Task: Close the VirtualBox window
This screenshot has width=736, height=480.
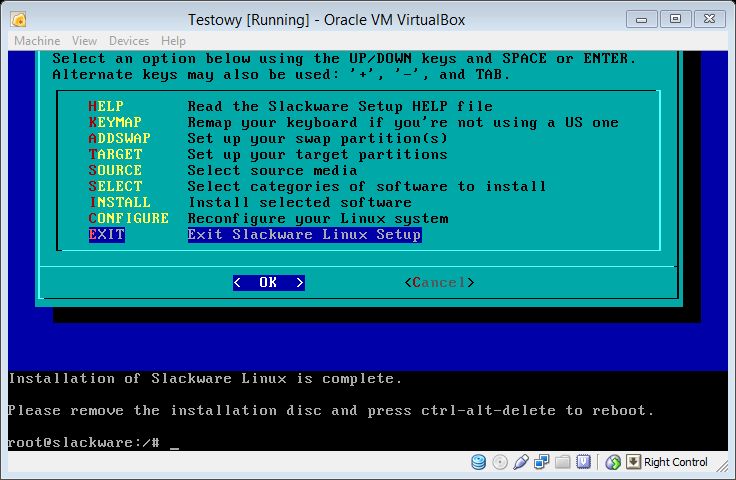Action: click(x=709, y=19)
